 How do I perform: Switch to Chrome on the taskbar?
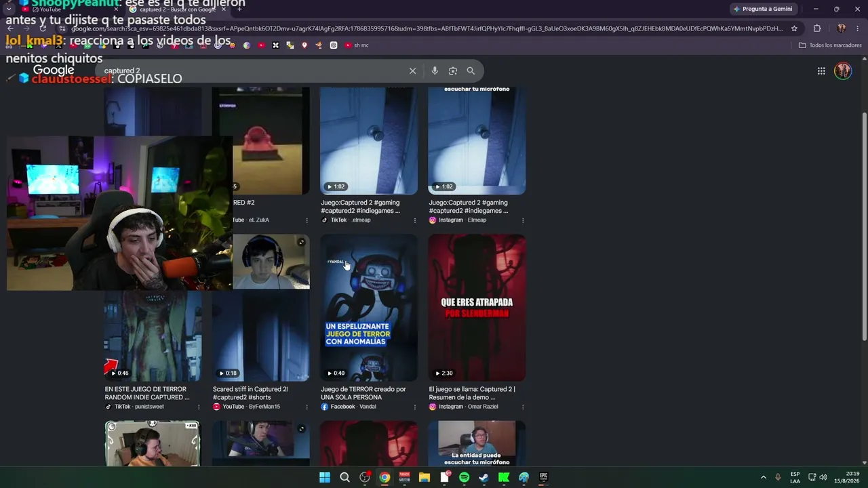[x=384, y=477]
